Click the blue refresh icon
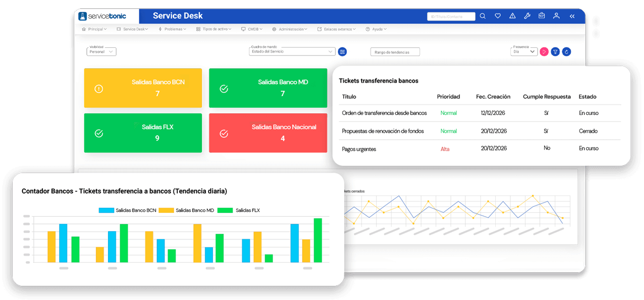Image resolution: width=644 pixels, height=300 pixels. pos(566,51)
